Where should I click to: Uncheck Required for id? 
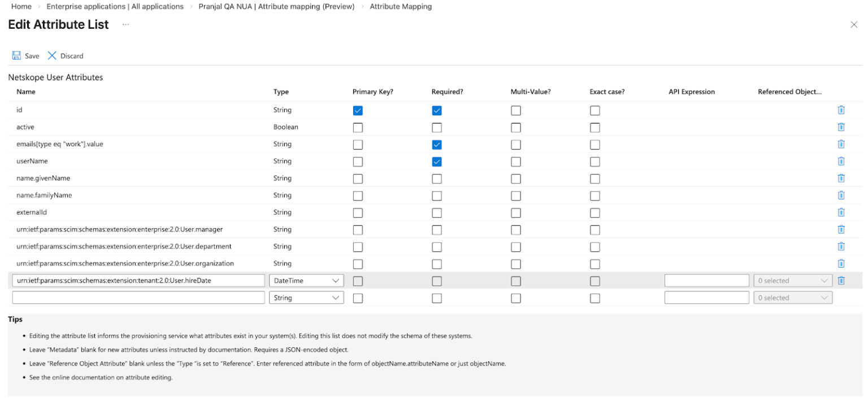(437, 111)
